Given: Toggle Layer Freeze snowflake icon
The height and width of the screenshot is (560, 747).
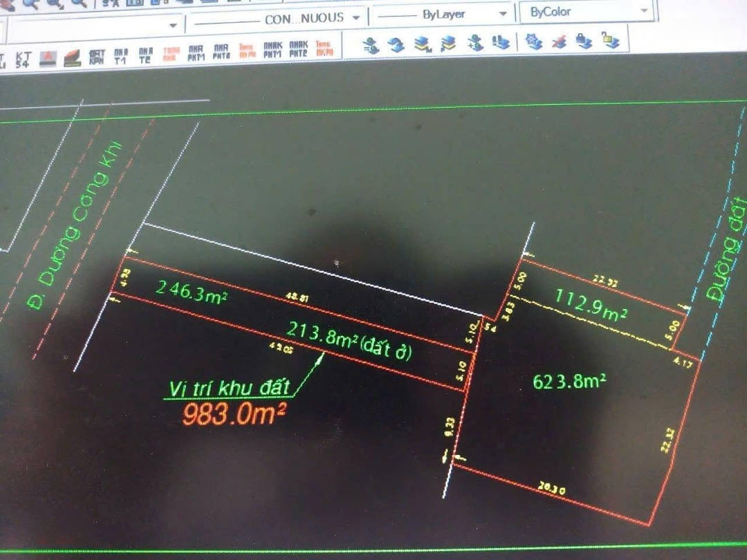Looking at the screenshot, I should click(x=534, y=43).
